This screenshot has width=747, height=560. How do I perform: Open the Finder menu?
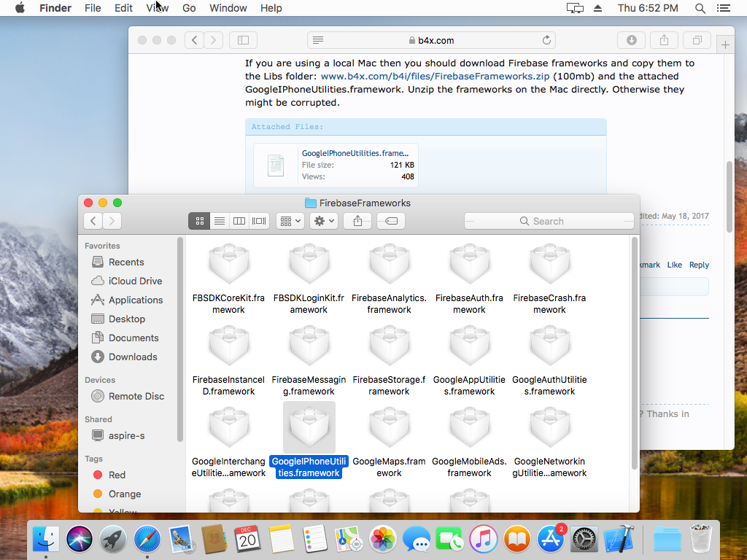pyautogui.click(x=55, y=8)
